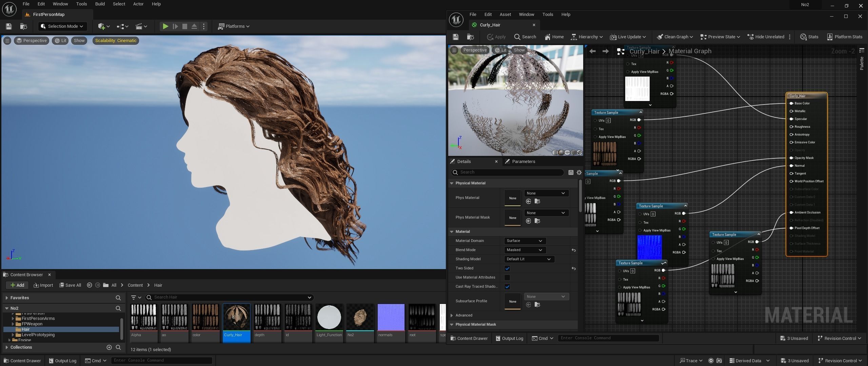
Task: Select the Curly_Hair editor tab
Action: coord(504,25)
